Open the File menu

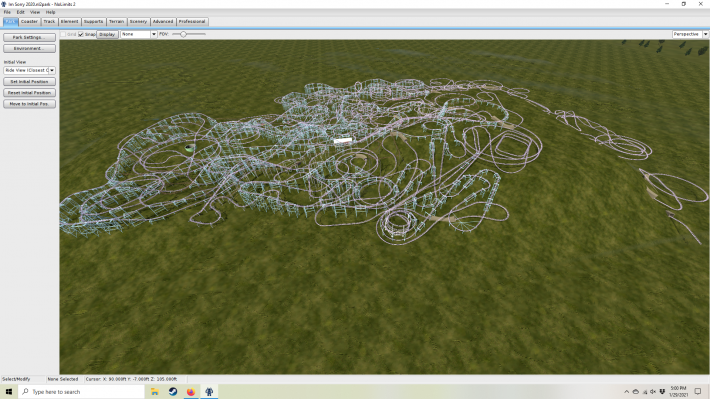coord(7,12)
